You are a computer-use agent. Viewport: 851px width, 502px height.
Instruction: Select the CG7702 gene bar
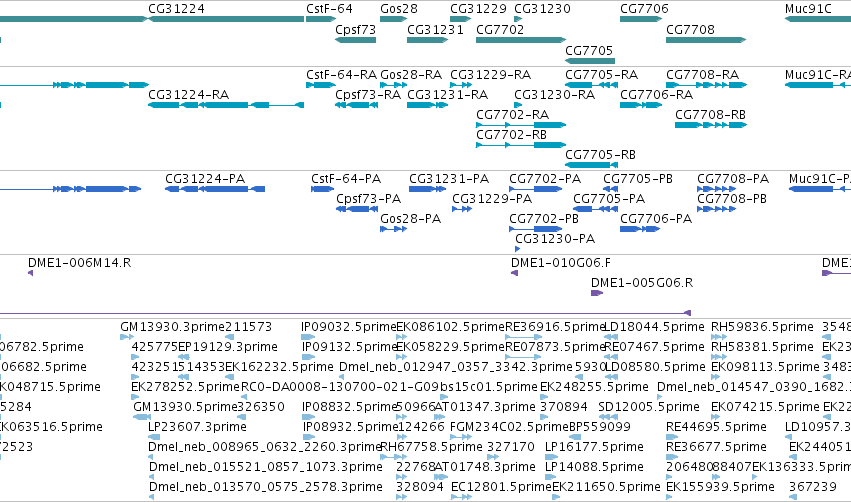pyautogui.click(x=521, y=40)
